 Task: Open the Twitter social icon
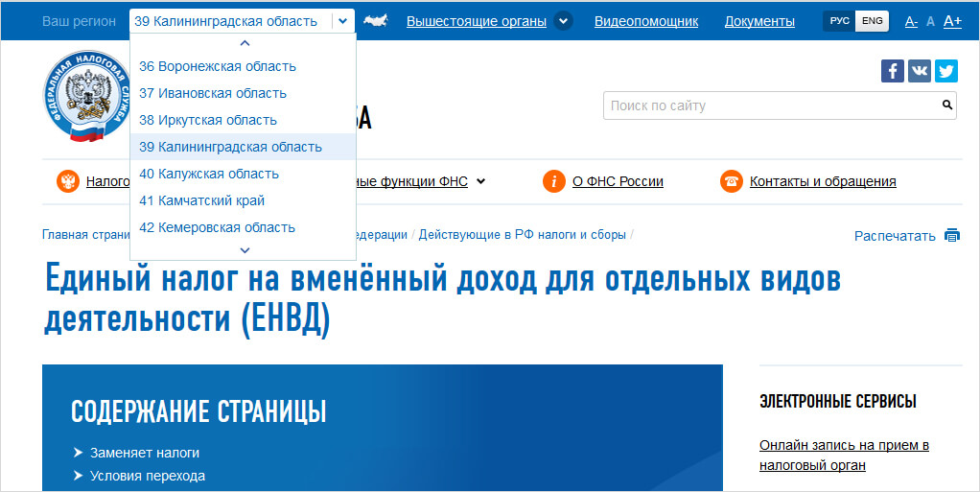click(x=946, y=71)
